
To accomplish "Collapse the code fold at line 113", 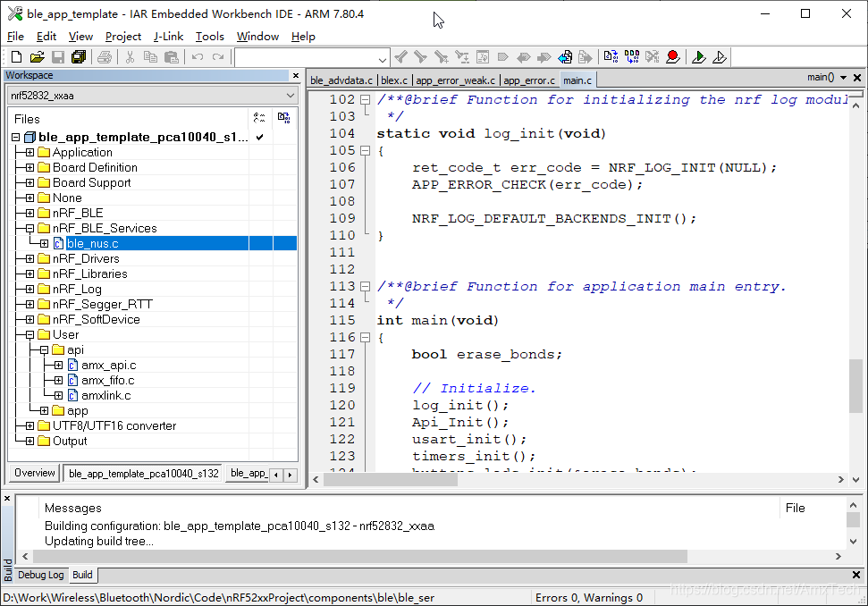I will [x=365, y=287].
